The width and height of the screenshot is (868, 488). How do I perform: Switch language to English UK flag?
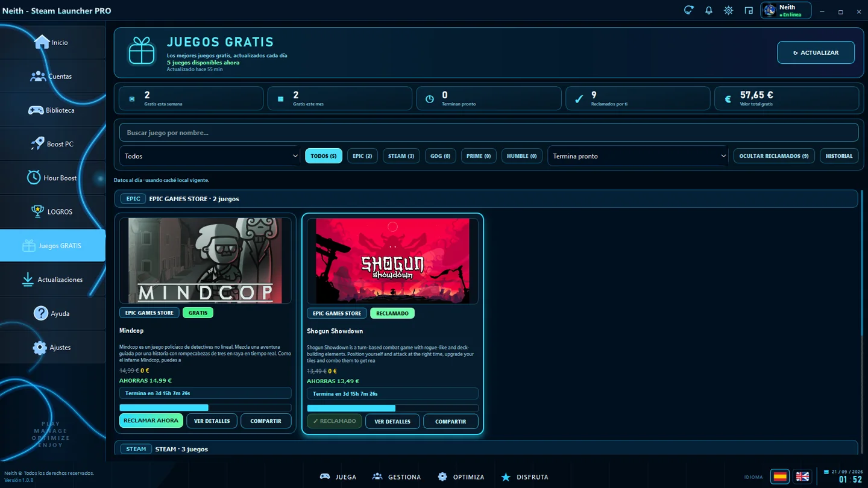[x=802, y=477]
